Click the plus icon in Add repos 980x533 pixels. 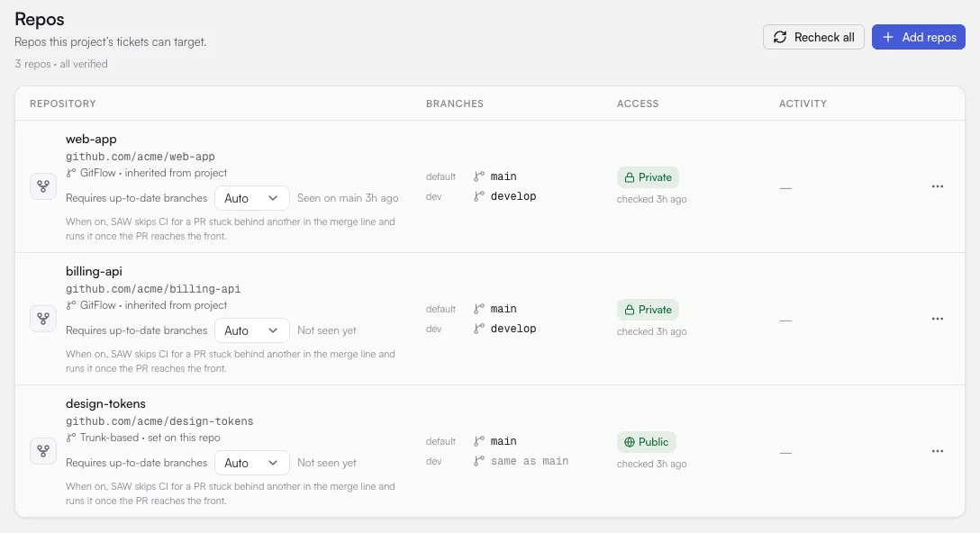coord(888,38)
